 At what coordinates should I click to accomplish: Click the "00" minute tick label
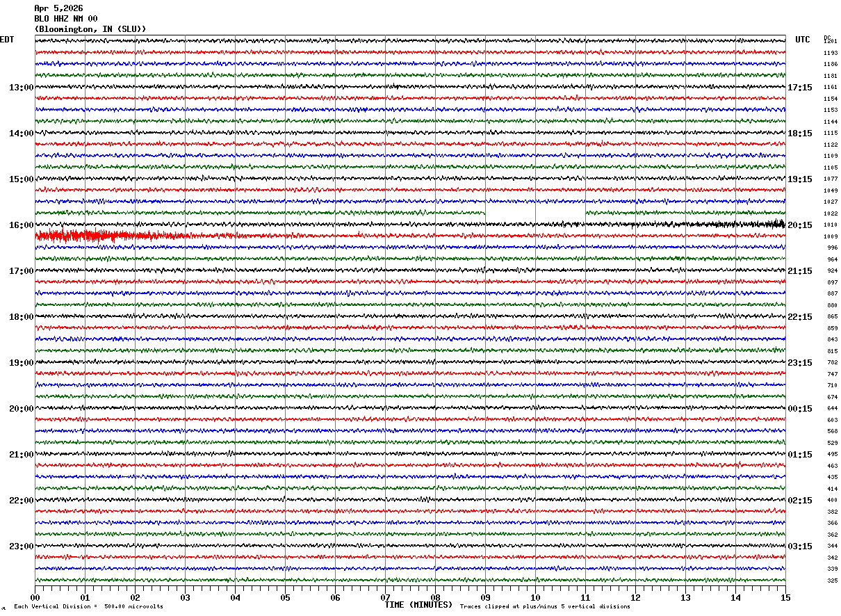[35, 597]
